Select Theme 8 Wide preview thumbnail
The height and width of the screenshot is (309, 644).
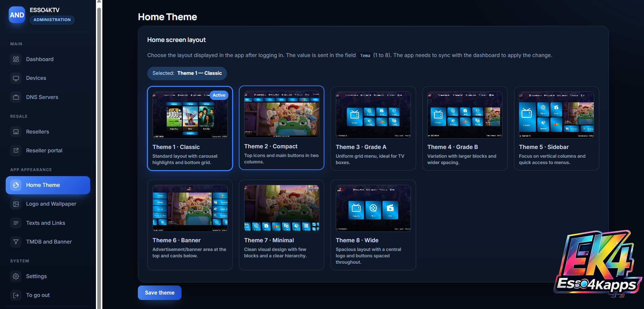pyautogui.click(x=373, y=208)
